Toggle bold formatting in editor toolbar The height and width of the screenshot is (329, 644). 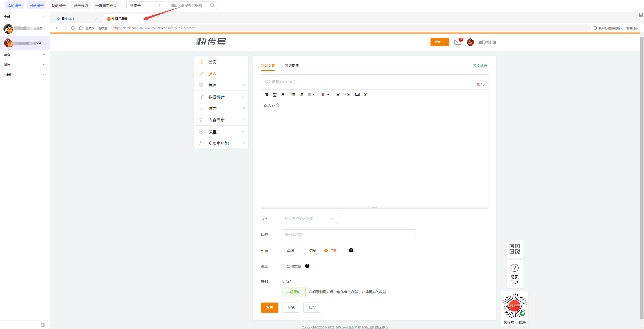point(267,95)
